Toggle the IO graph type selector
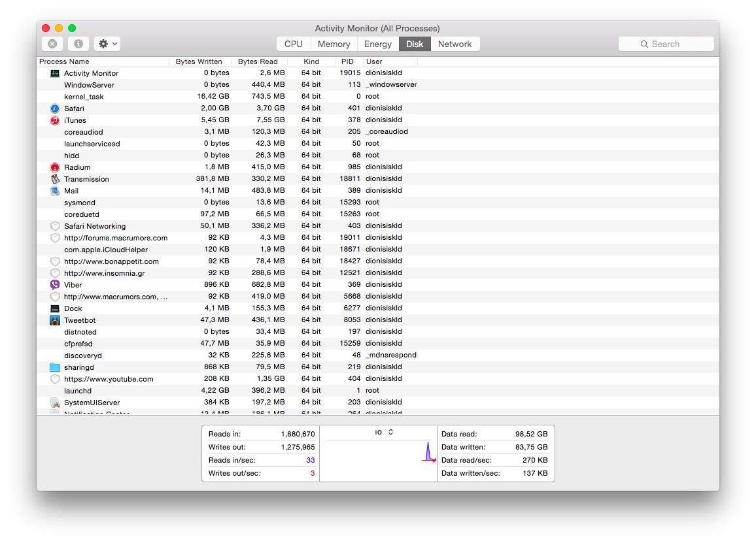Viewport: 756px width, 543px height. click(385, 432)
